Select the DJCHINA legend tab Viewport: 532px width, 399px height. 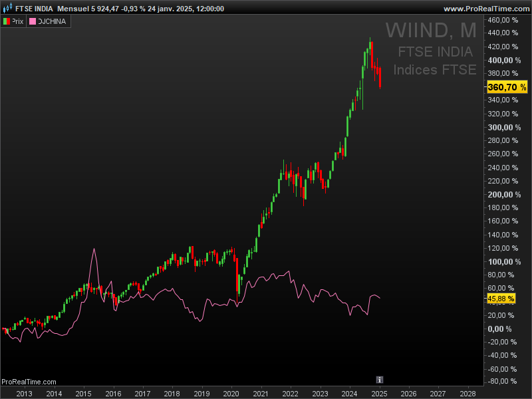tap(49, 21)
